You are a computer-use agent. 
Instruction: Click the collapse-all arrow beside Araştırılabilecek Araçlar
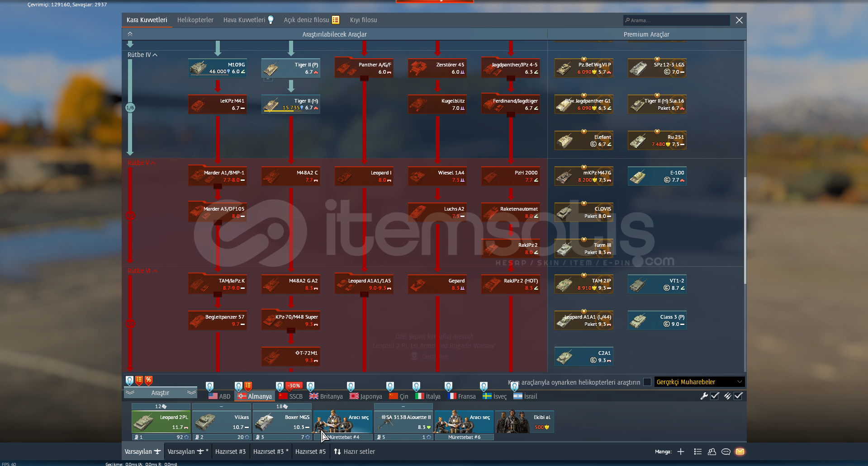(x=130, y=34)
